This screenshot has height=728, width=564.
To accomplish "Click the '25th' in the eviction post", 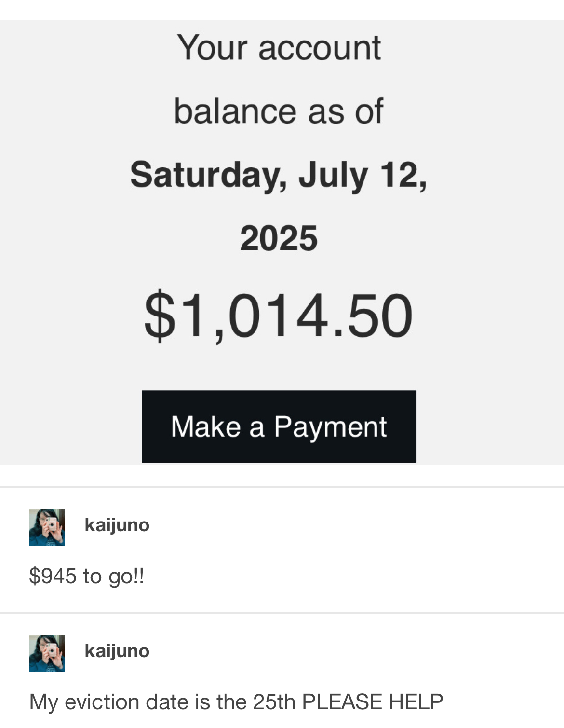I will click(274, 702).
